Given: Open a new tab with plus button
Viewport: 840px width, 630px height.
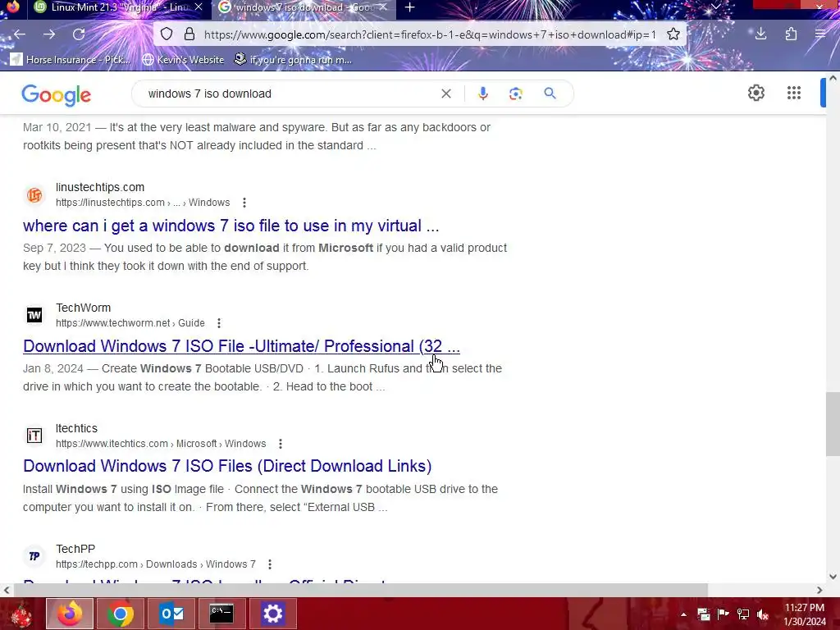Looking at the screenshot, I should [x=410, y=7].
